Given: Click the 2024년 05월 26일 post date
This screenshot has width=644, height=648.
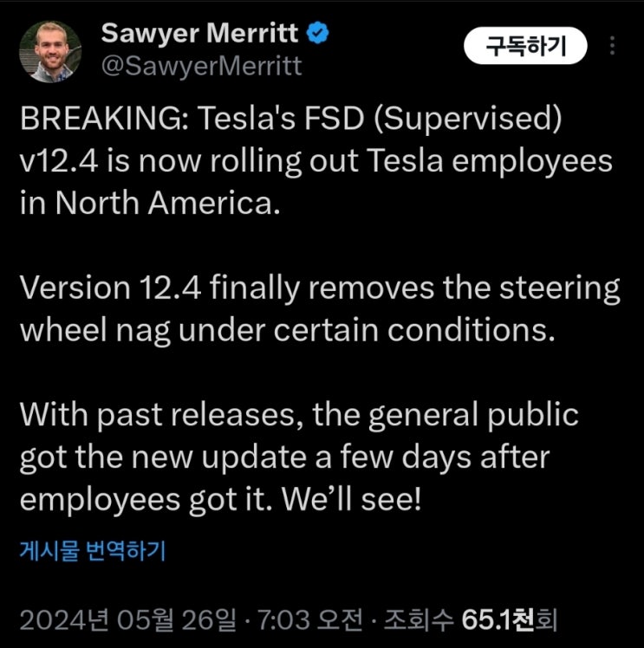Looking at the screenshot, I should 126,619.
